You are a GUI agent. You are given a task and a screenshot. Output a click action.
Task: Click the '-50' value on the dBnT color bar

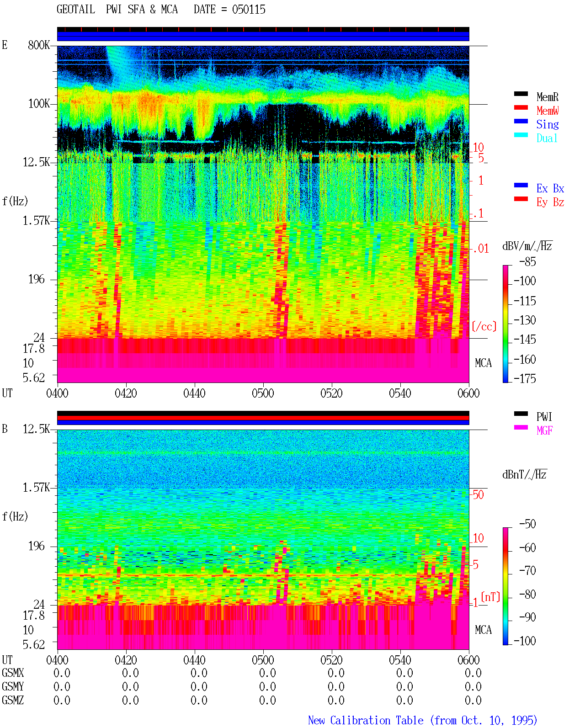(527, 524)
